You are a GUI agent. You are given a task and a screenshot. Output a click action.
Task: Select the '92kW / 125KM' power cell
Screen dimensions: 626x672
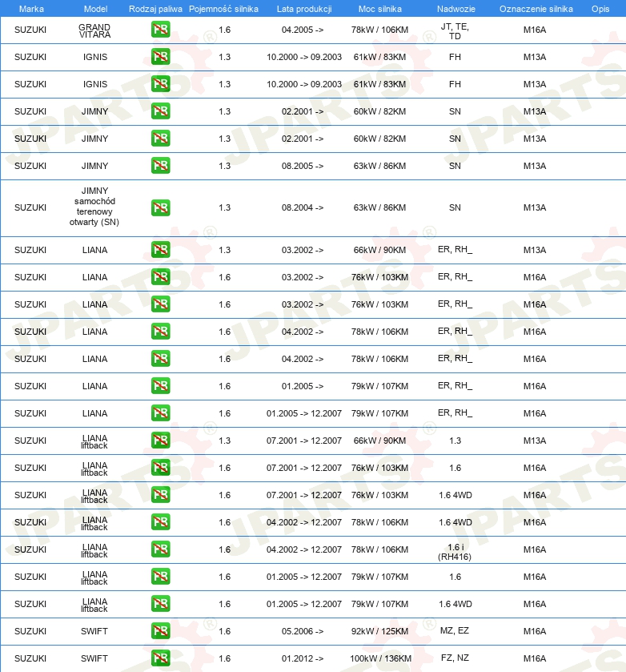tap(379, 631)
